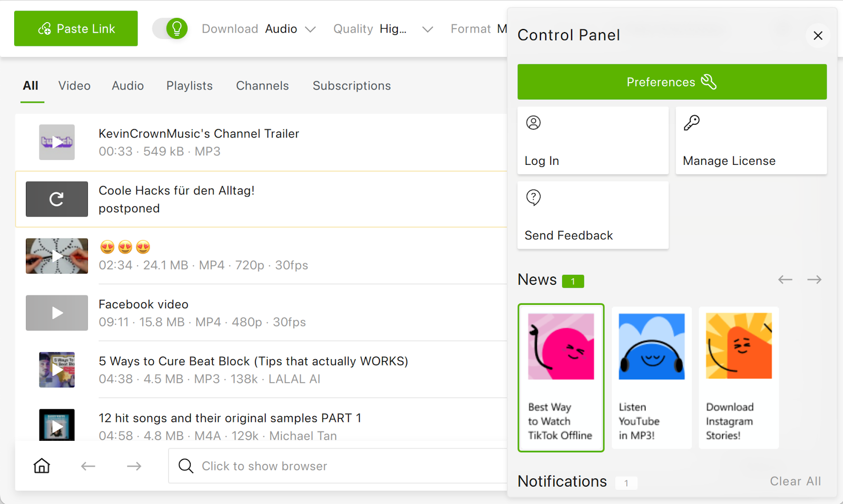Select the Coole Hacks für den Alltag! title
The width and height of the screenshot is (843, 504).
[x=177, y=191]
